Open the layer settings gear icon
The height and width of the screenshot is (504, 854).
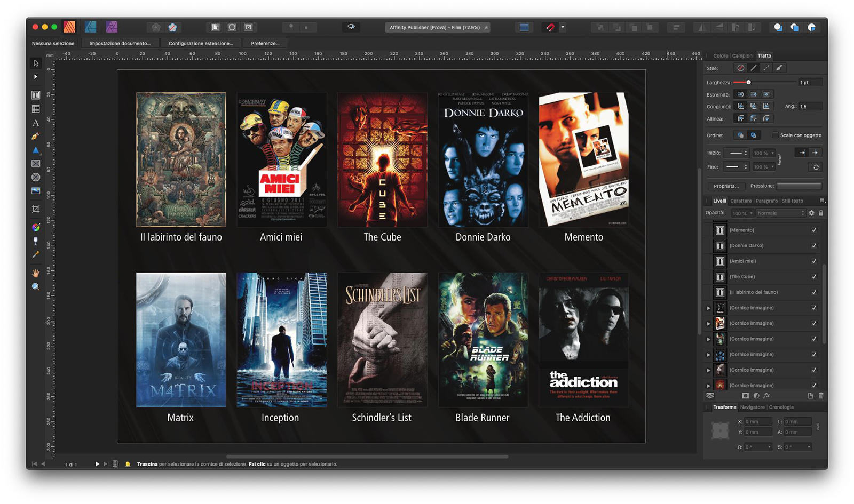[x=811, y=213]
